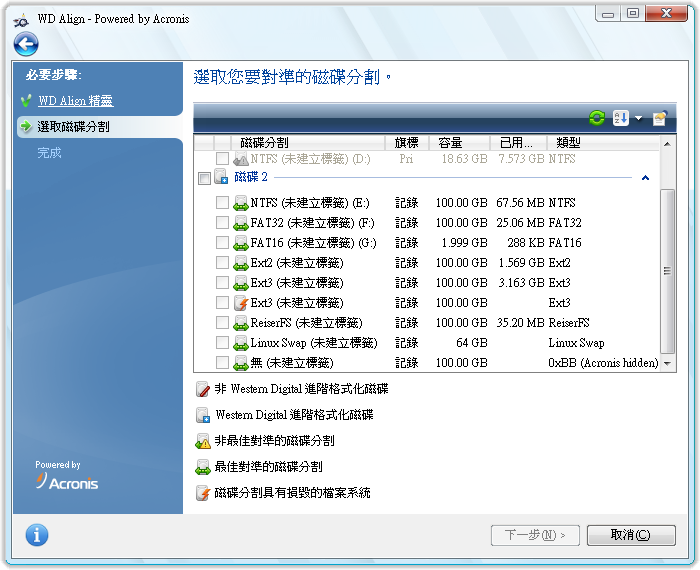Click the green arrow beside 選取磁碟分割
This screenshot has height=570, width=700.
[x=26, y=126]
